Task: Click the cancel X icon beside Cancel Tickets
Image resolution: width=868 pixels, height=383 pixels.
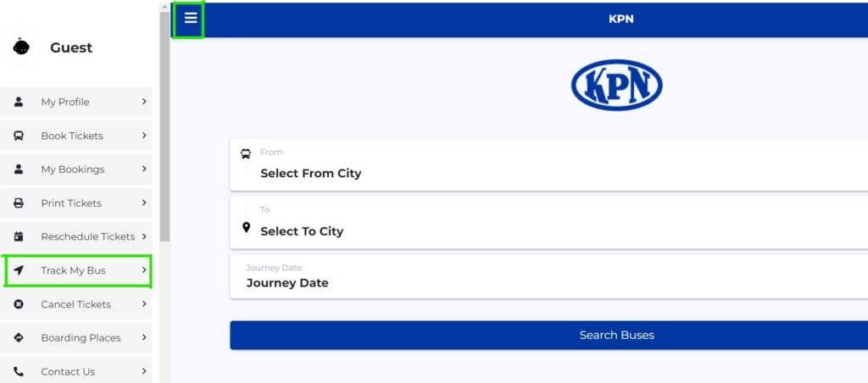Action: (19, 304)
